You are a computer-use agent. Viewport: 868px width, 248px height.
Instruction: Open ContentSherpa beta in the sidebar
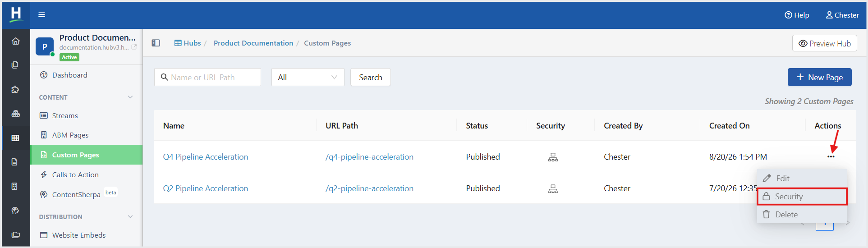point(78,194)
